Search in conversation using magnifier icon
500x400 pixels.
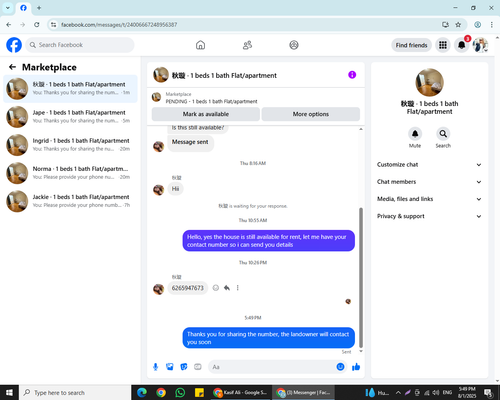pos(443,134)
